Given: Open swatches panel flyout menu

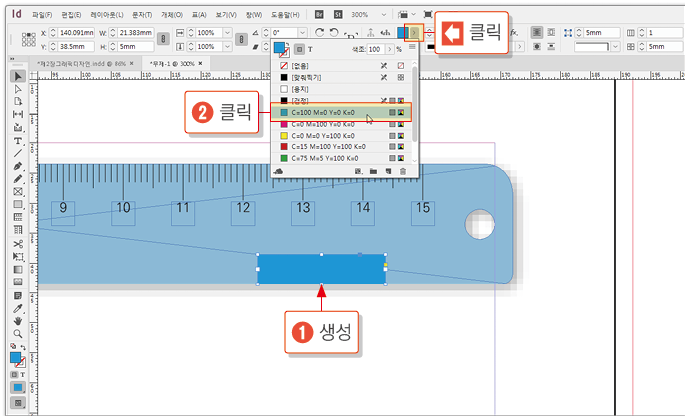Looking at the screenshot, I should click(412, 47).
